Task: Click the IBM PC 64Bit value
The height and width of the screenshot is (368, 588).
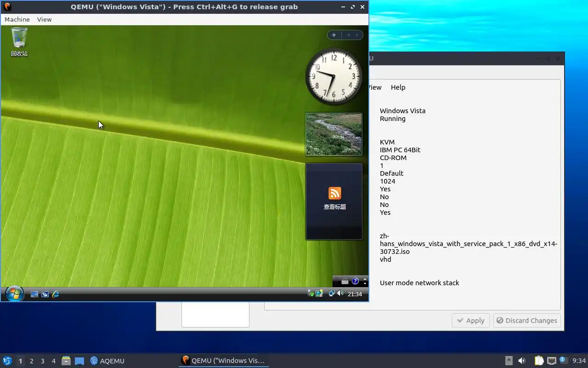Action: [400, 150]
